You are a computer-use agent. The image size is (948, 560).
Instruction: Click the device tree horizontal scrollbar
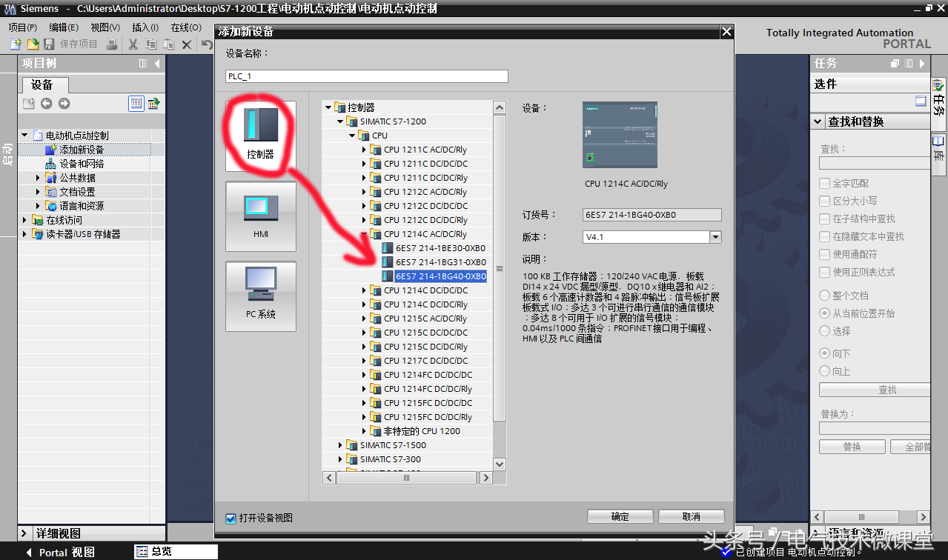click(x=407, y=478)
